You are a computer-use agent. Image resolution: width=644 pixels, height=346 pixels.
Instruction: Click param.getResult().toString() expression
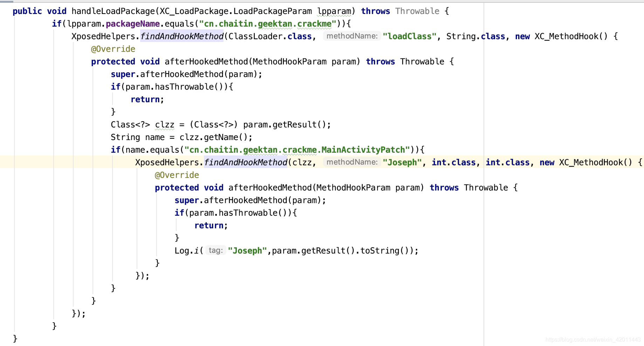click(342, 250)
